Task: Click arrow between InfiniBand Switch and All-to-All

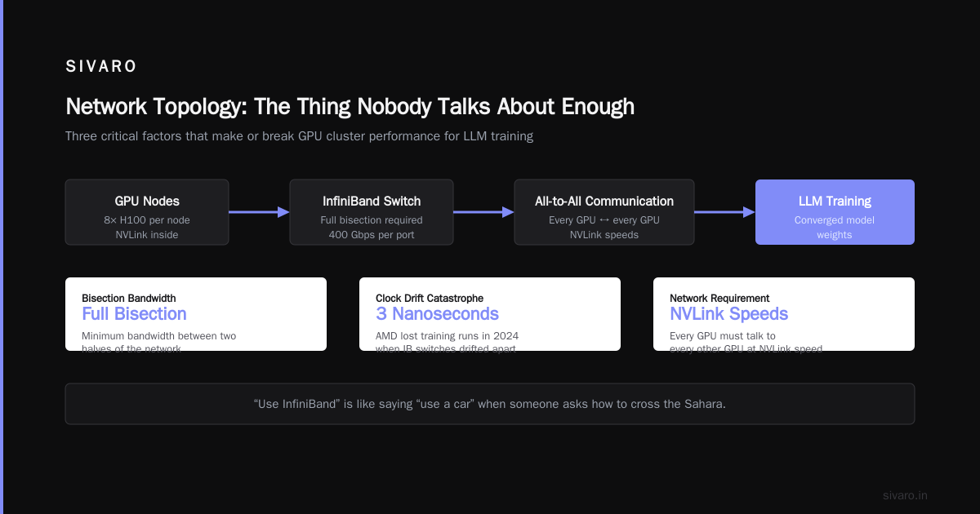Action: (483, 212)
